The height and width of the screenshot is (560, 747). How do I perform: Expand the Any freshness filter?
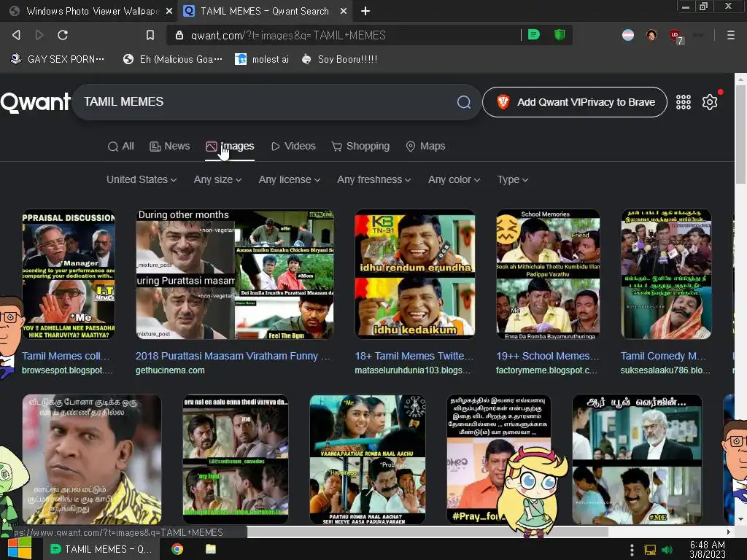[374, 179]
